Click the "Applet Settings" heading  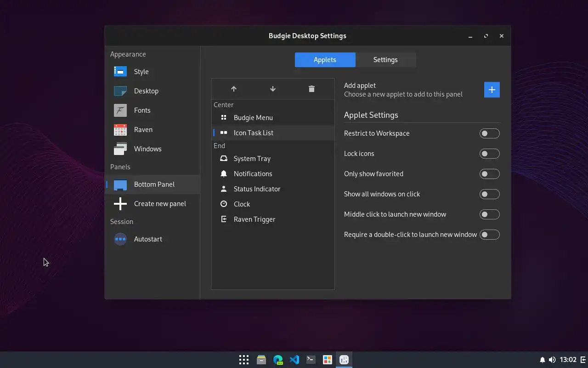[x=371, y=115]
